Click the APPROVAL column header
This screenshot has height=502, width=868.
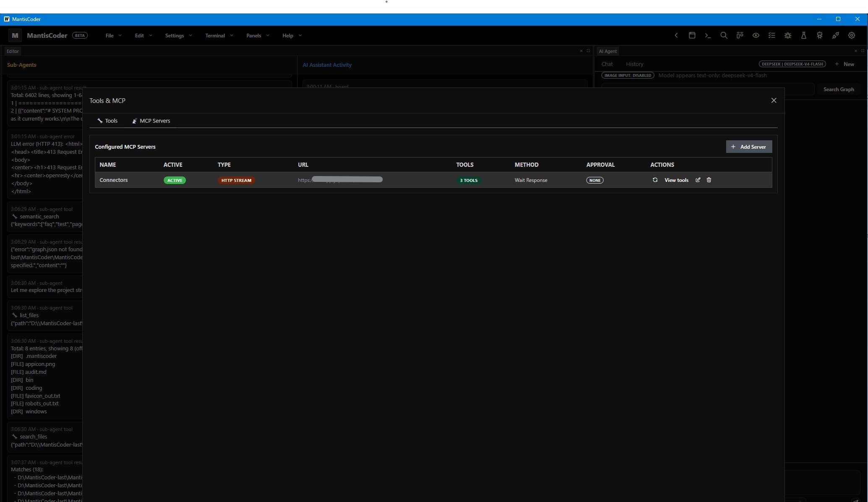pos(600,165)
